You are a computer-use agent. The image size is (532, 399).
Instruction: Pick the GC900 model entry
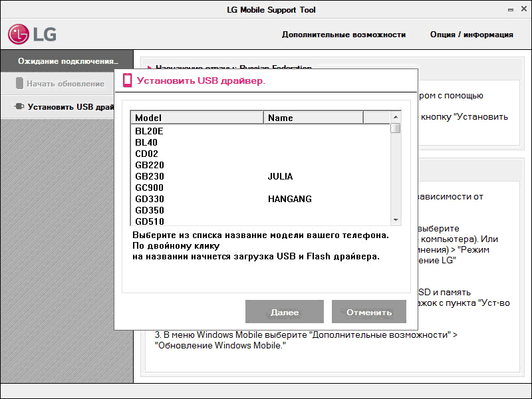point(150,188)
